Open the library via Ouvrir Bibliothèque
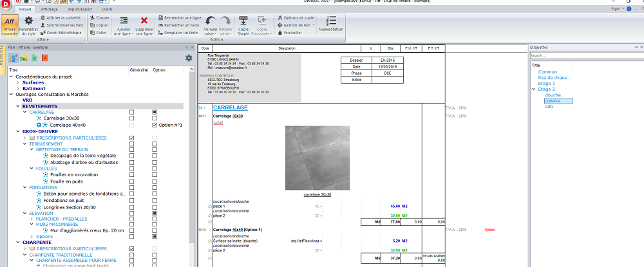 [x=61, y=32]
